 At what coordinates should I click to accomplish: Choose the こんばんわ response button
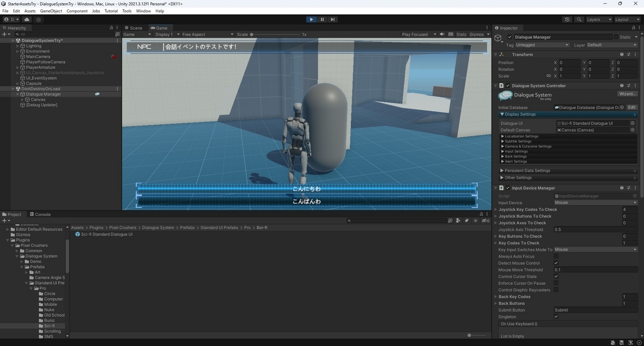[x=306, y=201]
